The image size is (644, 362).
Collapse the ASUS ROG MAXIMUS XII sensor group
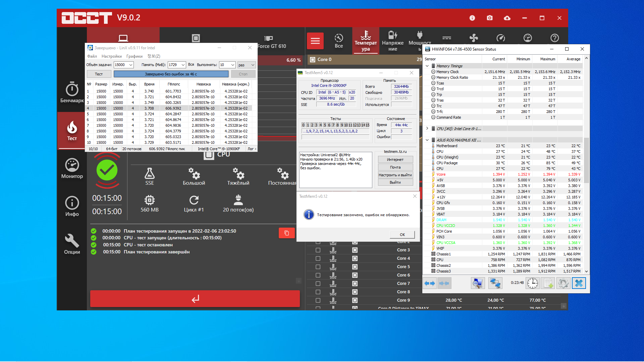click(427, 140)
